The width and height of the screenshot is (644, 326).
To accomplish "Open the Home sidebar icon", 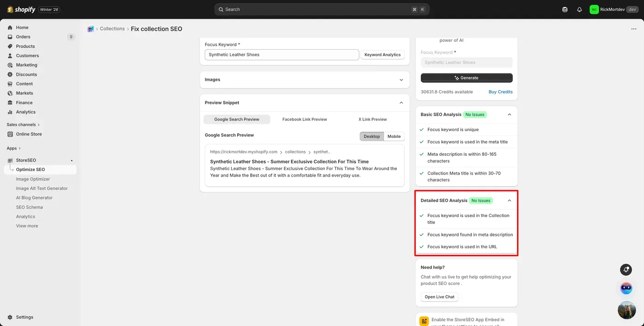I will tap(10, 28).
